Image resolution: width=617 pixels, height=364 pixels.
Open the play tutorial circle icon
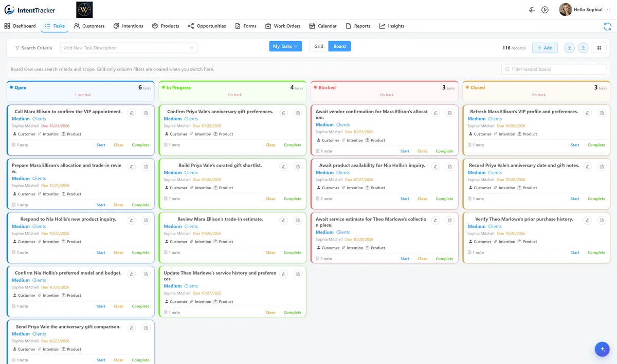[x=545, y=10]
